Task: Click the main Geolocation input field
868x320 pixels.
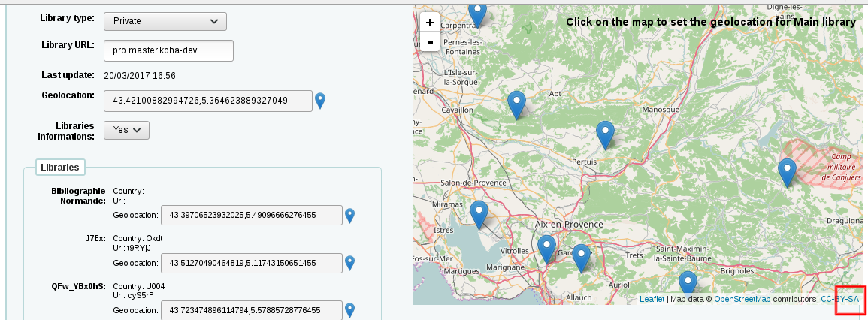Action: pyautogui.click(x=207, y=101)
